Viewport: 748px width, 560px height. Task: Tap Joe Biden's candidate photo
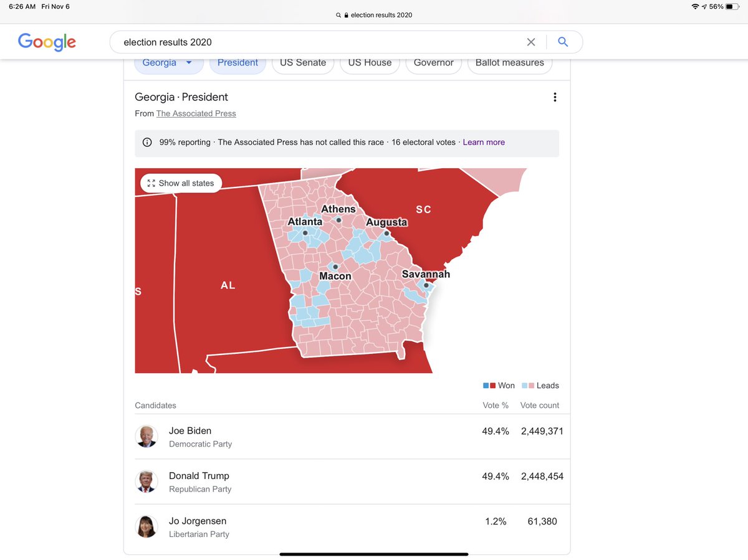pos(146,436)
